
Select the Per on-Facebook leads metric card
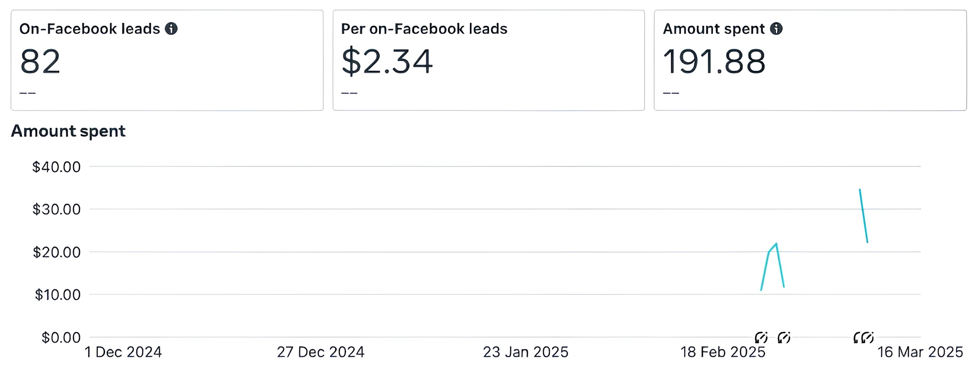[x=489, y=60]
